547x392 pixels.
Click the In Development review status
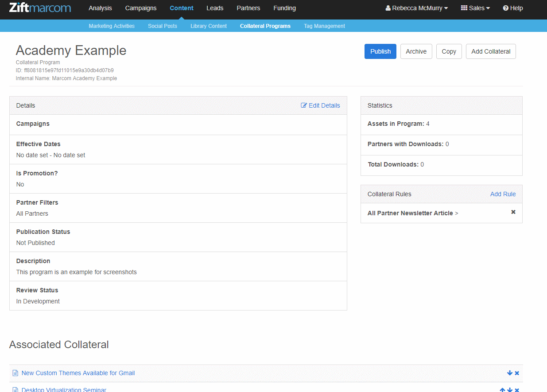point(38,301)
